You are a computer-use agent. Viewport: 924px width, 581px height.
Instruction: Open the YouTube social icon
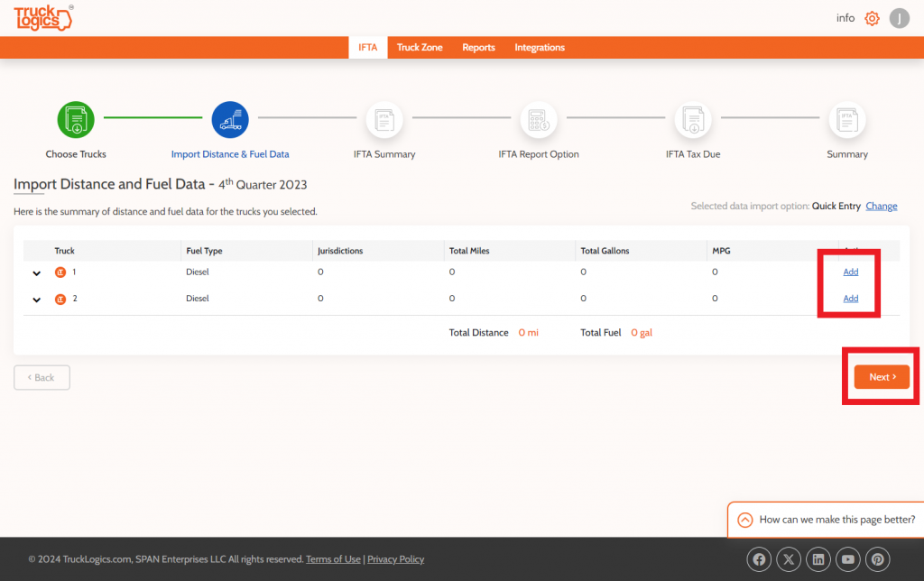click(x=848, y=559)
